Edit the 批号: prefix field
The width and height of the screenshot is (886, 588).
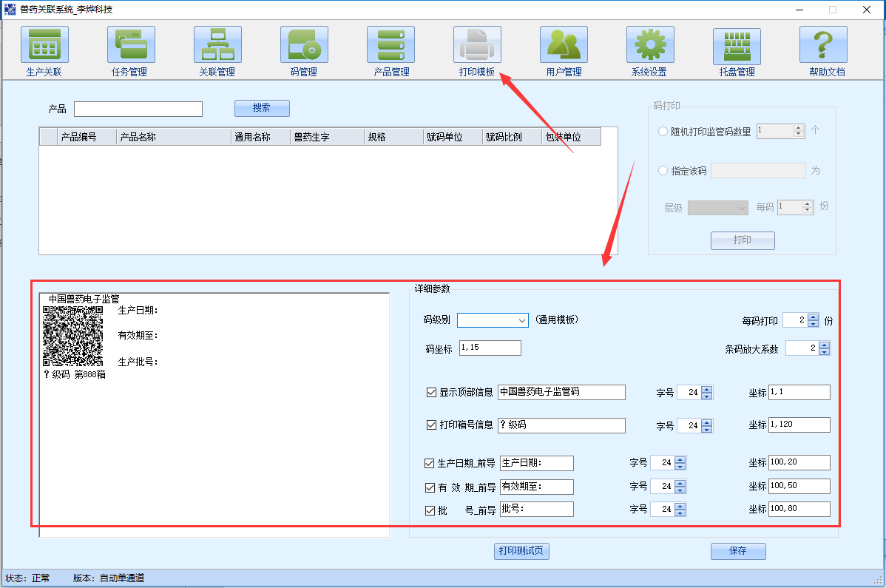[537, 509]
